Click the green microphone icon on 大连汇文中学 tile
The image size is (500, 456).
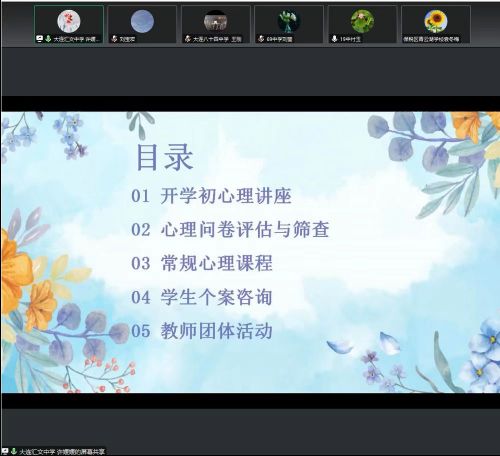(x=48, y=39)
